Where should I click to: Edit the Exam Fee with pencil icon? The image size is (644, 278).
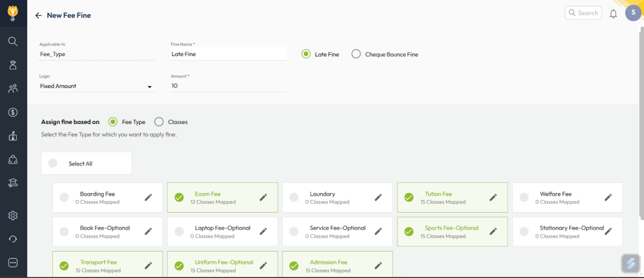coord(264,197)
